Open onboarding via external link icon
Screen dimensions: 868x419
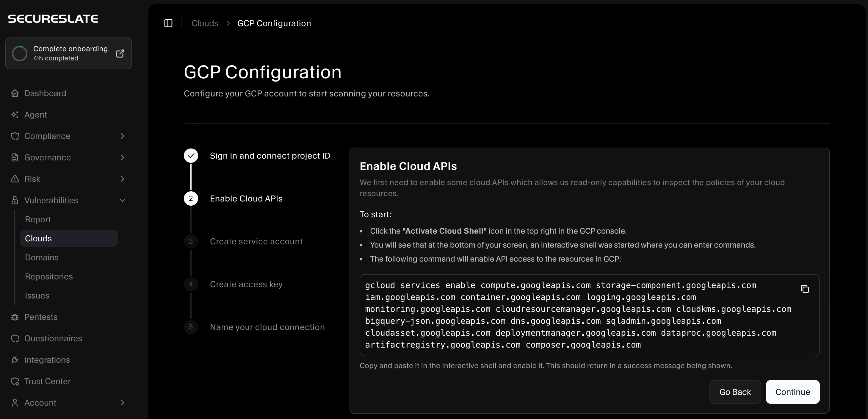(120, 54)
